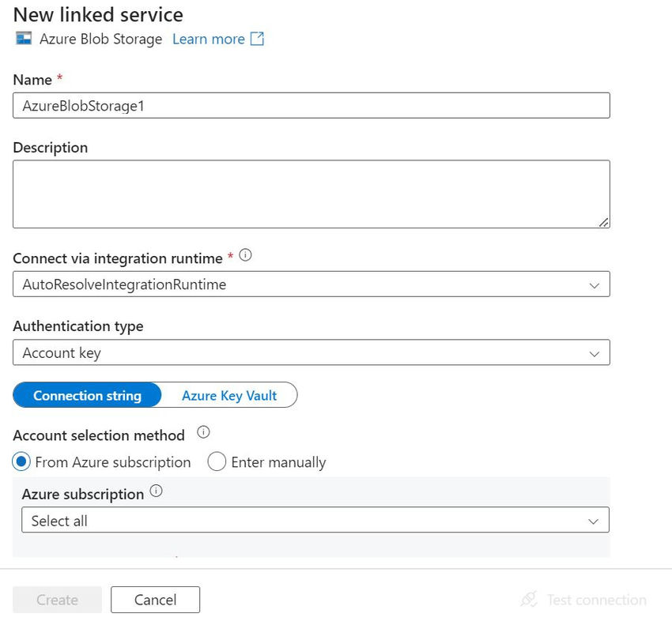
Task: Click the Test connection plug icon
Action: tap(529, 599)
